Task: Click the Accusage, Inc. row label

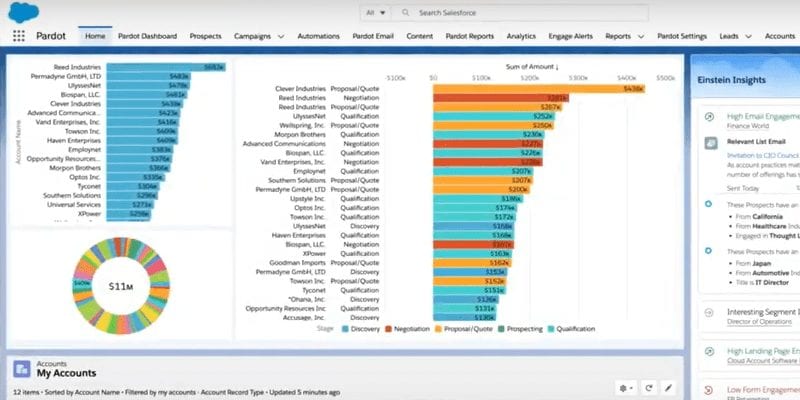Action: (304, 318)
